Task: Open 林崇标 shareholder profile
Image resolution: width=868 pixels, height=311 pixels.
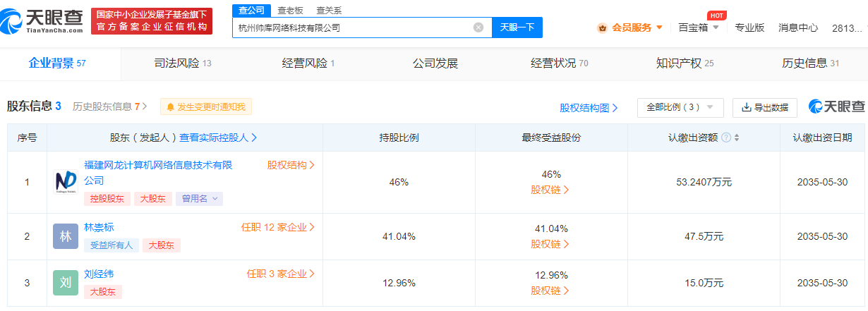Action: tap(99, 227)
